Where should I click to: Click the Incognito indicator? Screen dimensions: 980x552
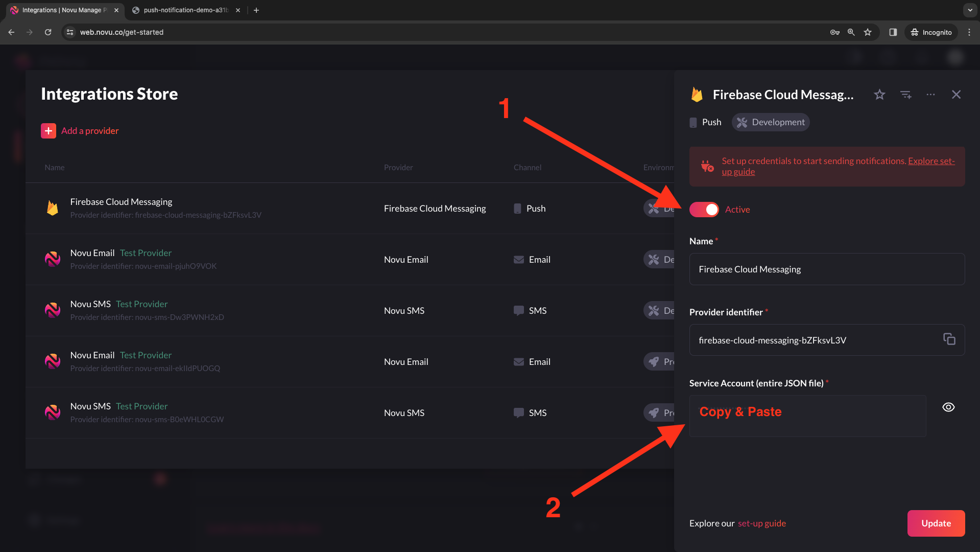click(x=931, y=32)
